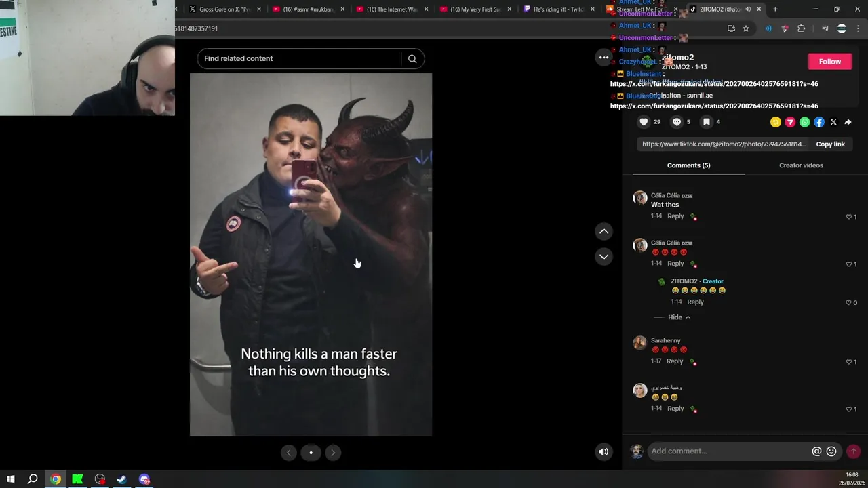
Task: Repost using yellow repost icon
Action: click(x=776, y=122)
